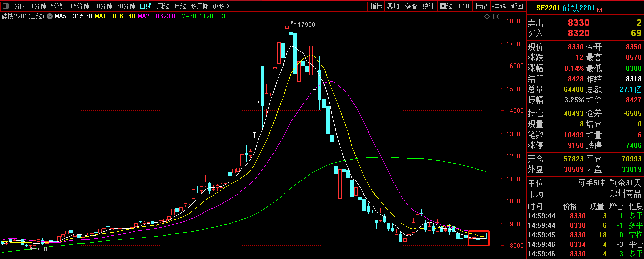This screenshot has width=644, height=259.
Task: Toggle the 多股 multi-stock view
Action: click(411, 6)
